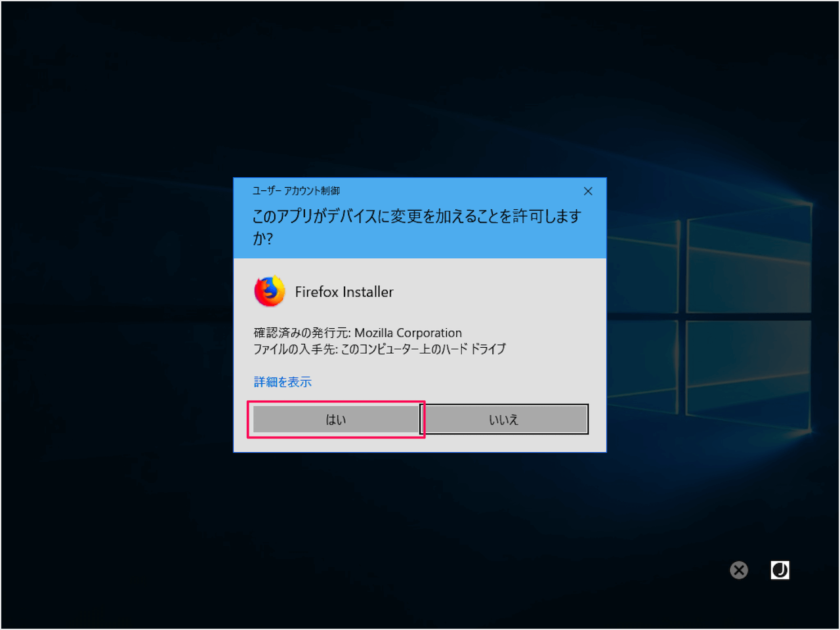
Task: Click the white square icon on the desktop
Action: [780, 570]
